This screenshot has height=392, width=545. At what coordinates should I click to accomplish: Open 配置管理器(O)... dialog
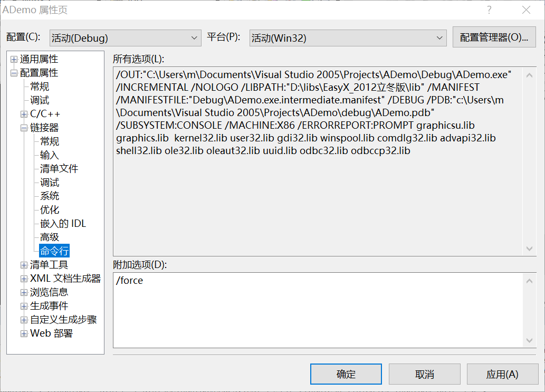pos(494,37)
